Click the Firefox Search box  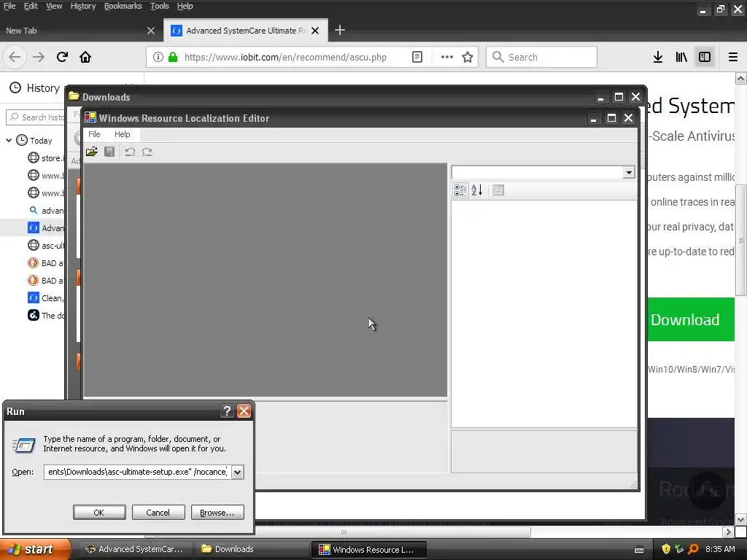(541, 57)
